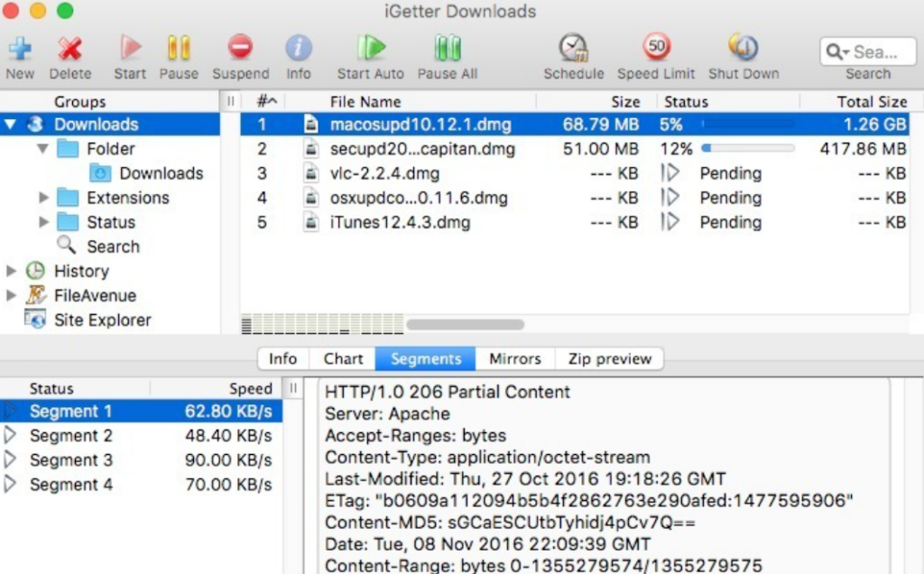
Task: Click the ETag header line
Action: (x=588, y=501)
